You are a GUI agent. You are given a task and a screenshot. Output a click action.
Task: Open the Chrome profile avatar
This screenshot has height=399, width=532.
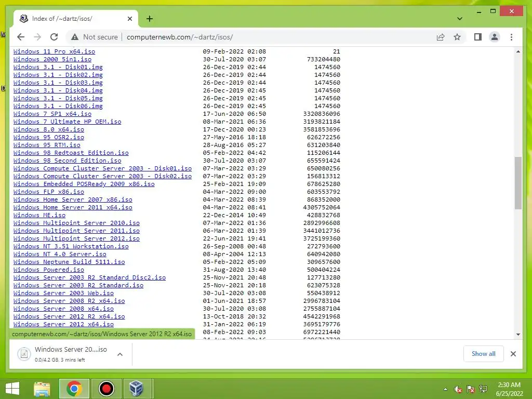(495, 37)
